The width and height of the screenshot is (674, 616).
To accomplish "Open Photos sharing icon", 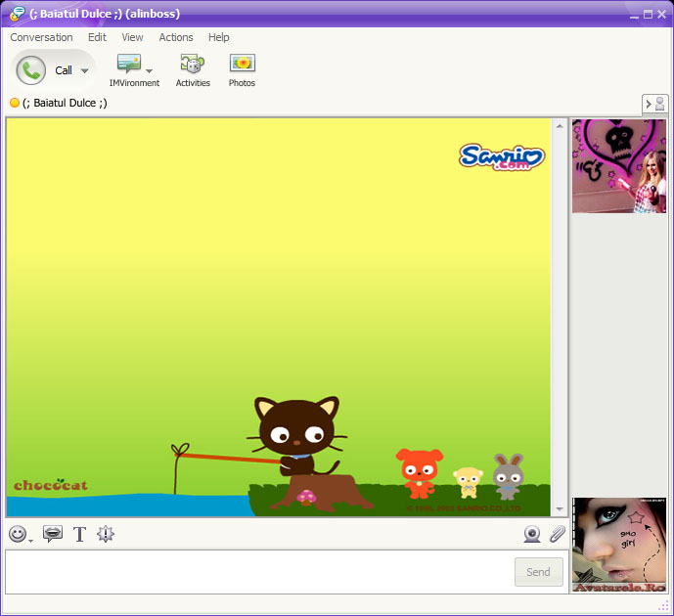I will point(242,64).
